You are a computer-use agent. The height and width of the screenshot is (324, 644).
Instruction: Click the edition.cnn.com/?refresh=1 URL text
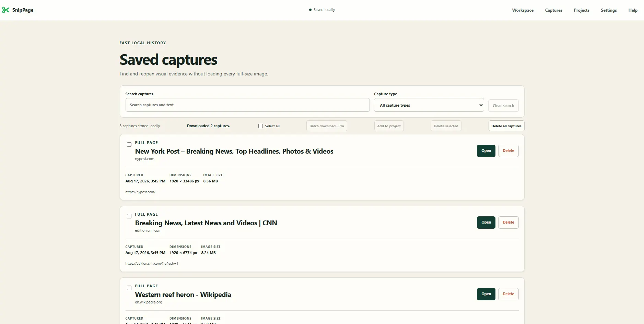[x=152, y=264]
